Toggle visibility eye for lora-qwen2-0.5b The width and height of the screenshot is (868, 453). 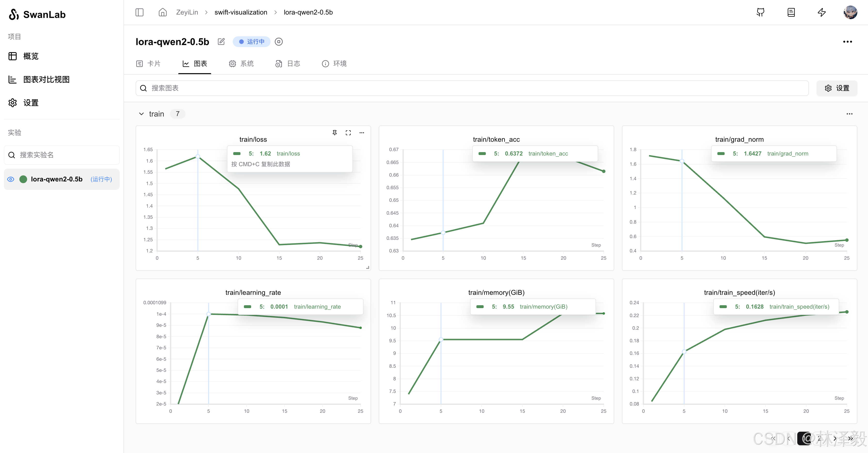[x=11, y=179]
